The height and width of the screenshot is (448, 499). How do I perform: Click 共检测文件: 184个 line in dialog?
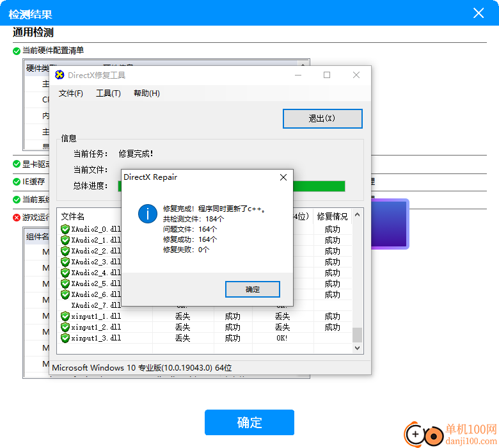193,219
